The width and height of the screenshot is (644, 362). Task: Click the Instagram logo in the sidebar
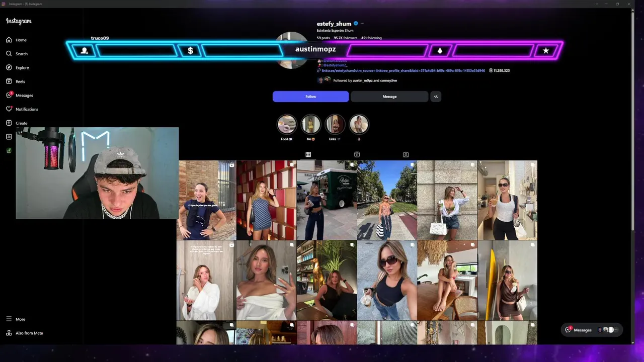pos(19,21)
